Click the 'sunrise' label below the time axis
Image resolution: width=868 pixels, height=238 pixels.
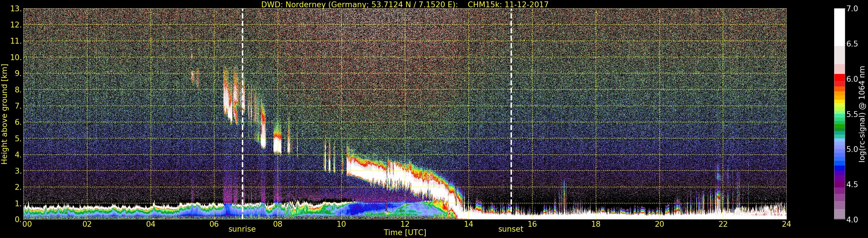(x=242, y=229)
